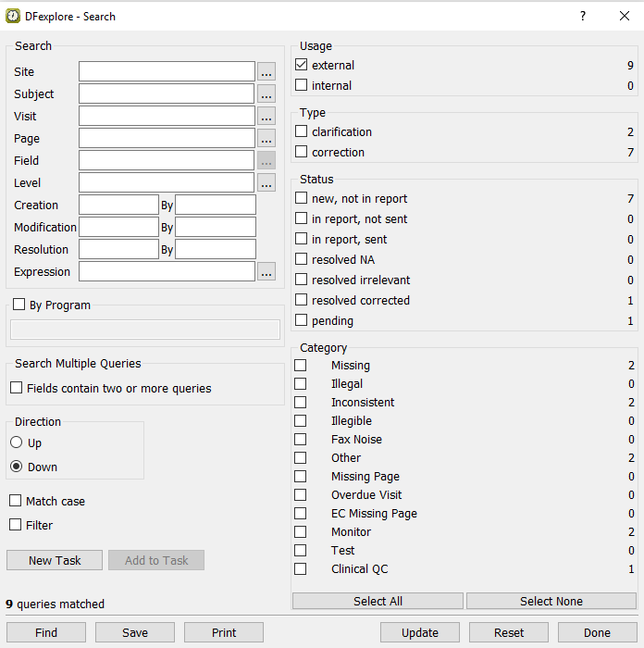Click the Level field ellipsis button
This screenshot has width=644, height=648.
point(266,183)
